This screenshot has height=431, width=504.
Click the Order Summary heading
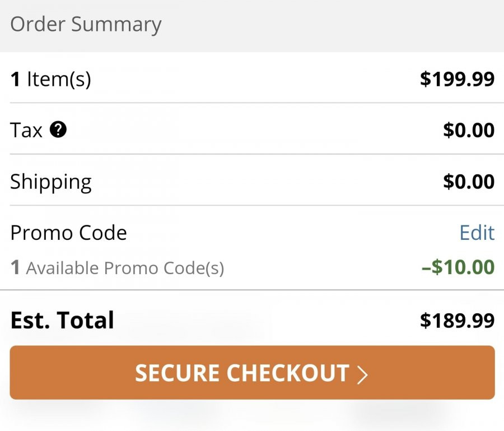click(86, 25)
